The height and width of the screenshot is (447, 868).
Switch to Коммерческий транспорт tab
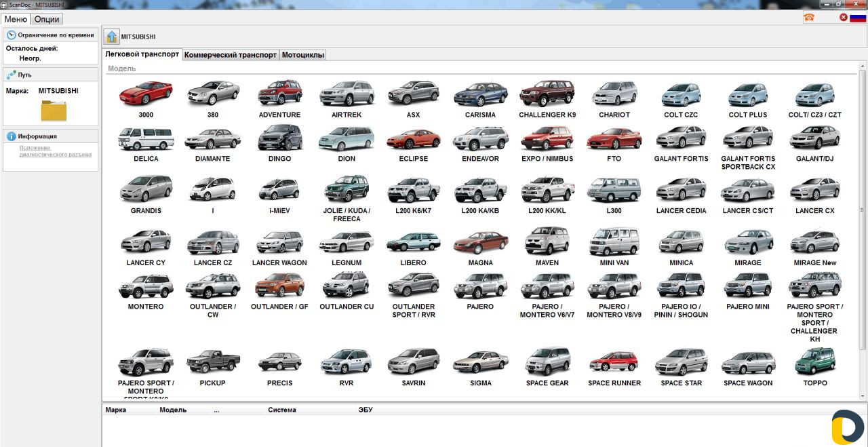coord(231,55)
